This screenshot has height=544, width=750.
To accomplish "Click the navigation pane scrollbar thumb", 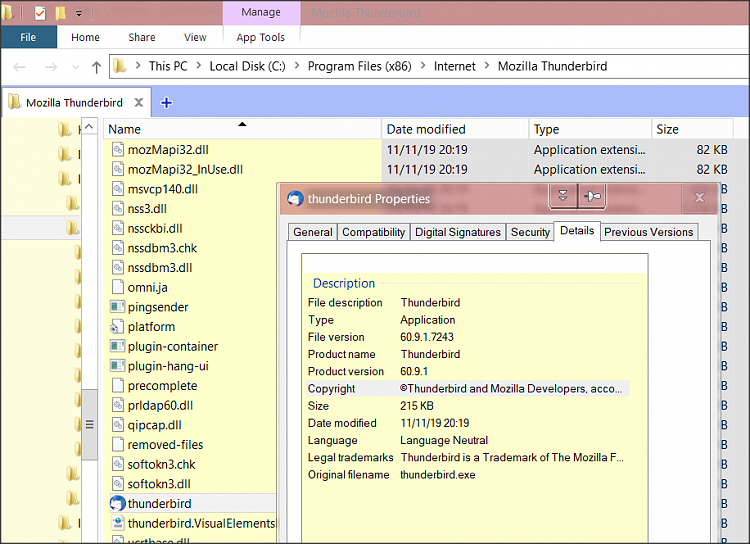I will pyautogui.click(x=89, y=424).
